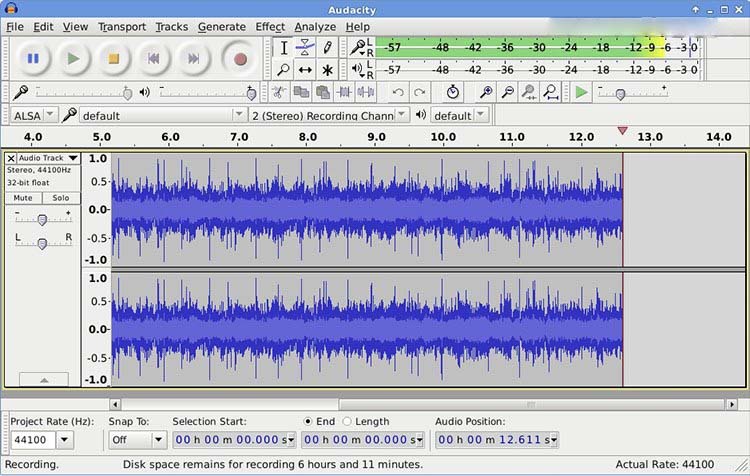Viewport: 750px width, 476px height.
Task: Click Fit project in window
Action: [x=551, y=92]
